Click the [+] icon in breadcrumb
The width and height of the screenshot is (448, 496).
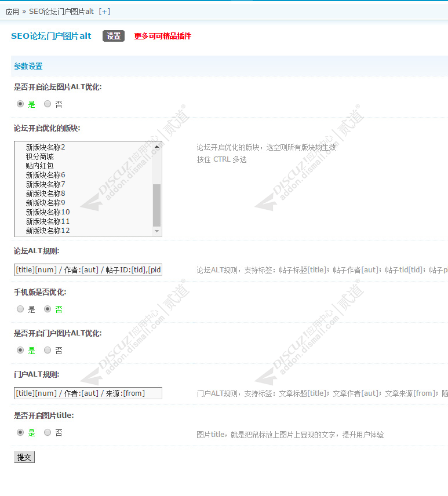pyautogui.click(x=104, y=12)
